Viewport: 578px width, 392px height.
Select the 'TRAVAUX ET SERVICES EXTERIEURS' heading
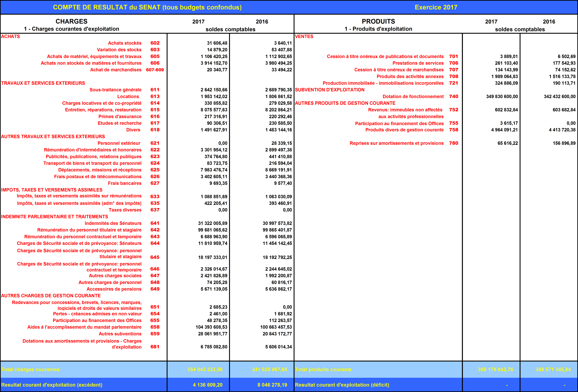pyautogui.click(x=43, y=83)
